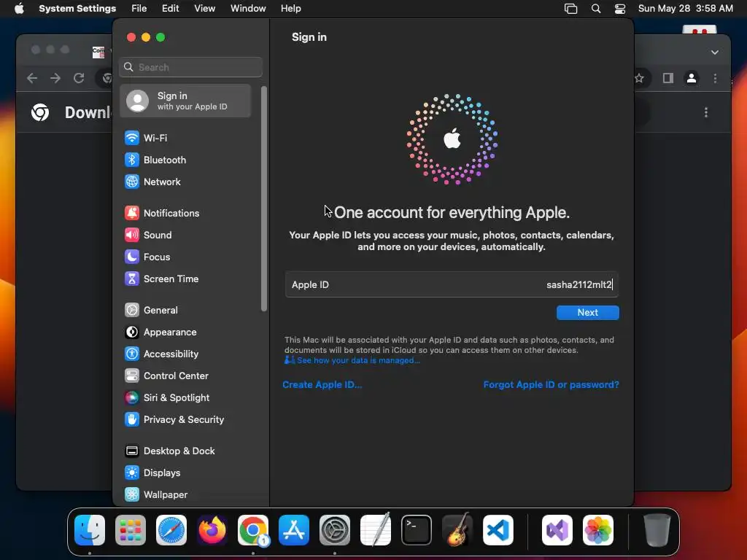
Task: Click Forgot Apple ID or password link
Action: point(551,385)
